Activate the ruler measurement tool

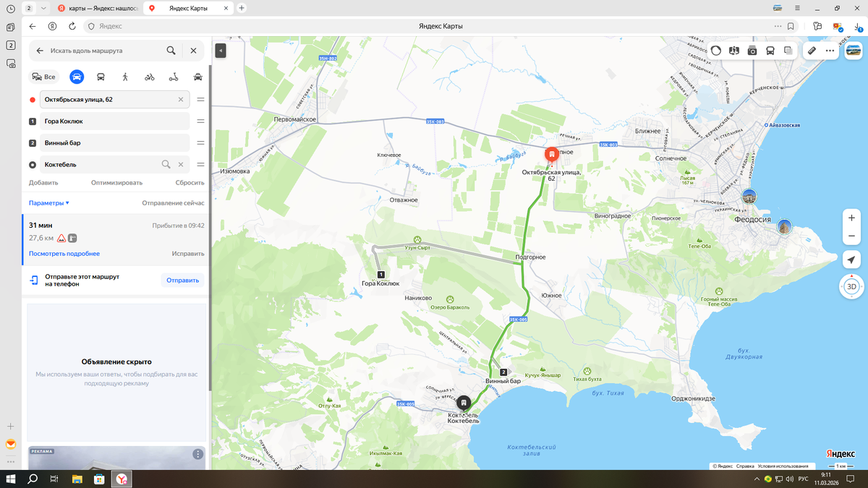812,51
